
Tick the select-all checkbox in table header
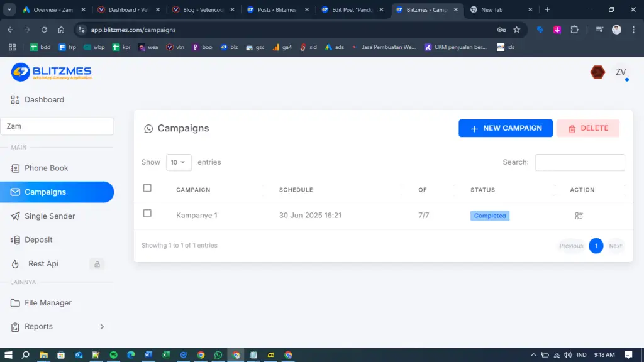(x=147, y=188)
